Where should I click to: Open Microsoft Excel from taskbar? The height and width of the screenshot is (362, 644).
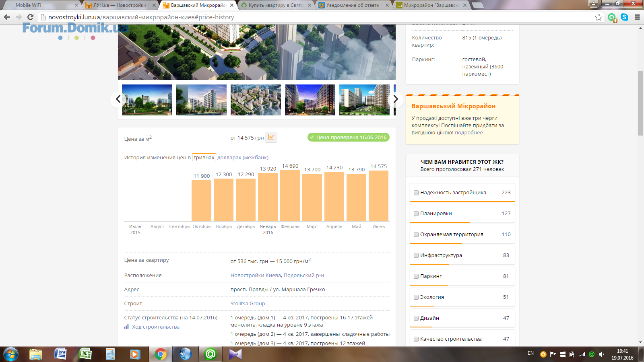tap(86, 354)
